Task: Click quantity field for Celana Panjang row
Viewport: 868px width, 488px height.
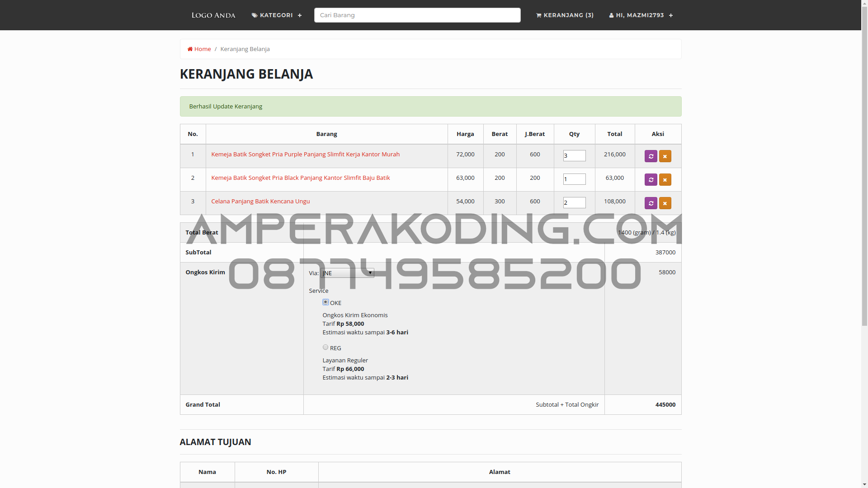Action: pos(574,202)
